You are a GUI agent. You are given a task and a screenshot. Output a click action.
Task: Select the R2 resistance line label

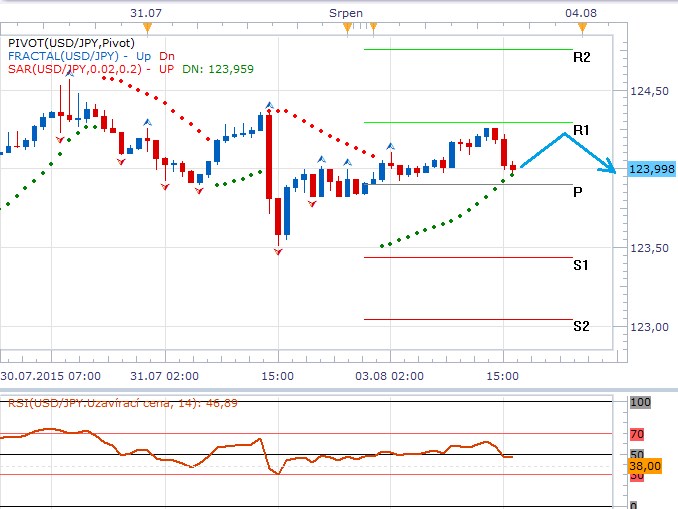(x=581, y=57)
